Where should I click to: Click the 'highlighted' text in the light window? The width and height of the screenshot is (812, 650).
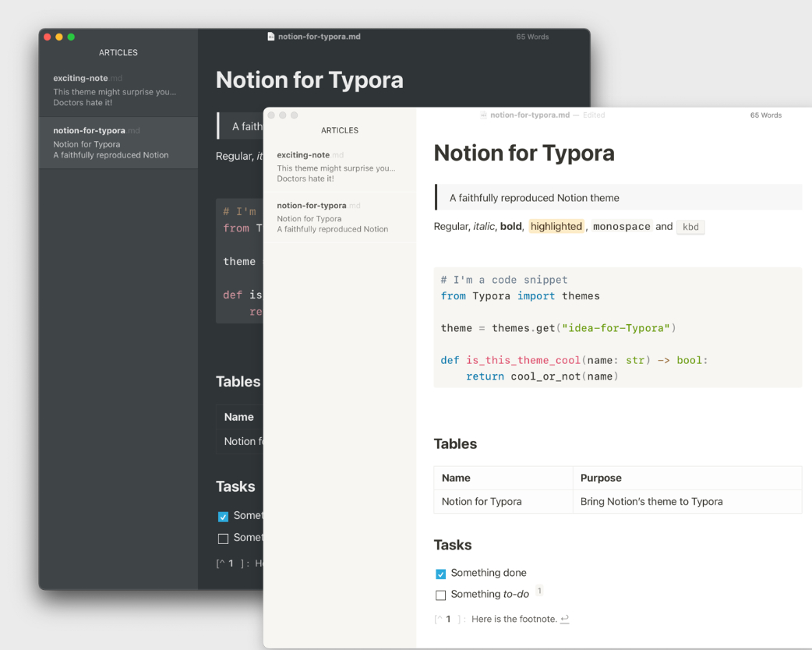[x=556, y=226]
